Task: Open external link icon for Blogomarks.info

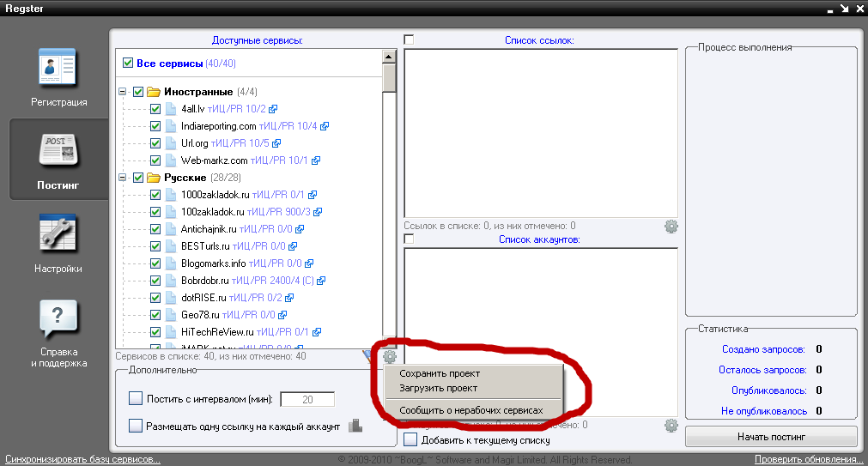Action: (309, 263)
